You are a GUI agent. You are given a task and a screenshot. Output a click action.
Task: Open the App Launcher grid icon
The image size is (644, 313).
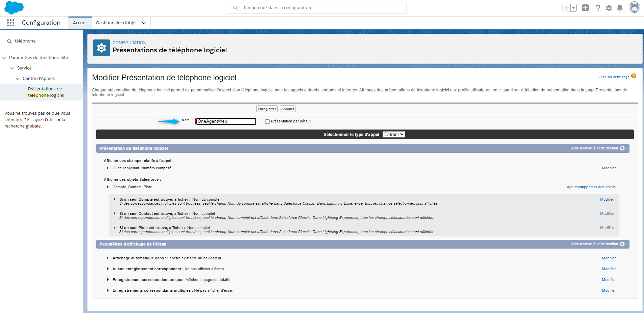(x=10, y=23)
